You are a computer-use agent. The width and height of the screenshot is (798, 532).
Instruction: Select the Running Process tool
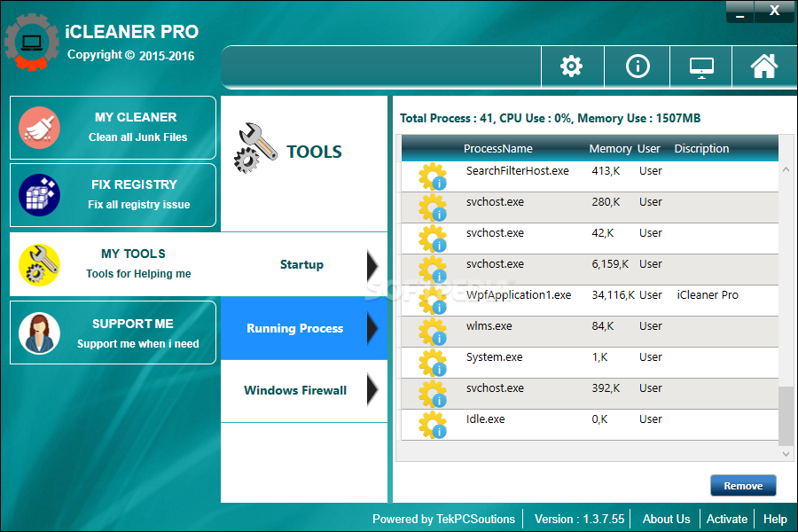304,328
